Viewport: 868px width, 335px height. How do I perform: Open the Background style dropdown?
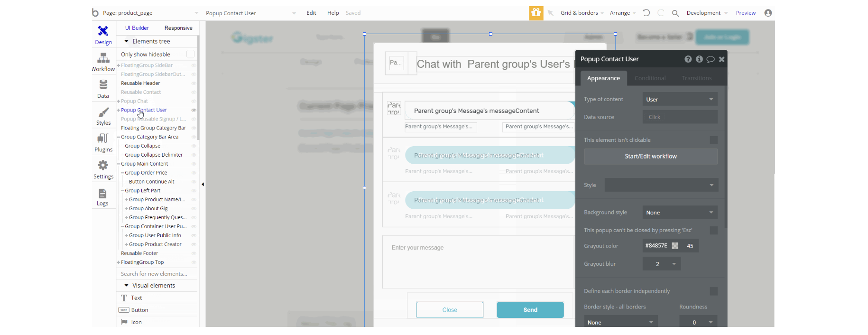point(680,213)
